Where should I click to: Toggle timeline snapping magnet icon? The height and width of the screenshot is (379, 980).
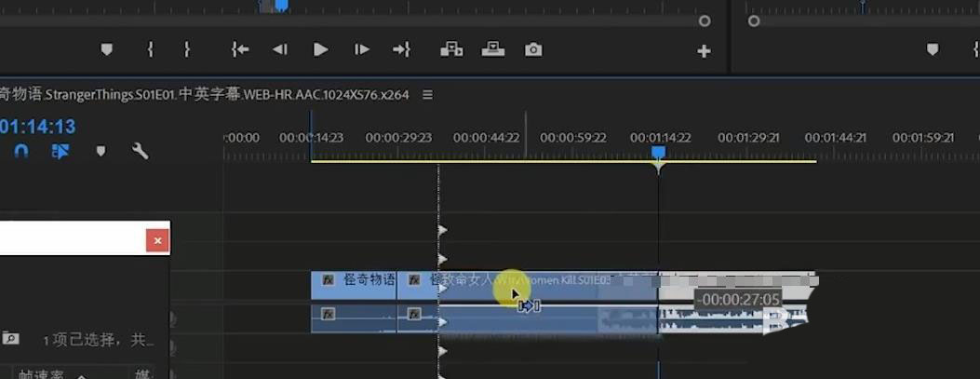tap(21, 151)
